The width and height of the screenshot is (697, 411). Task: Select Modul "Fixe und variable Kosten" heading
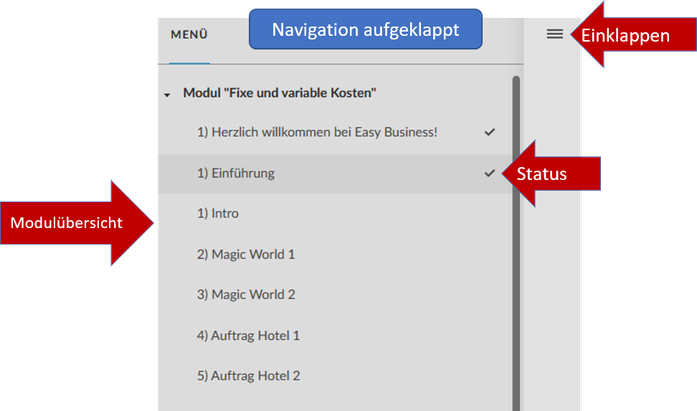tap(280, 93)
